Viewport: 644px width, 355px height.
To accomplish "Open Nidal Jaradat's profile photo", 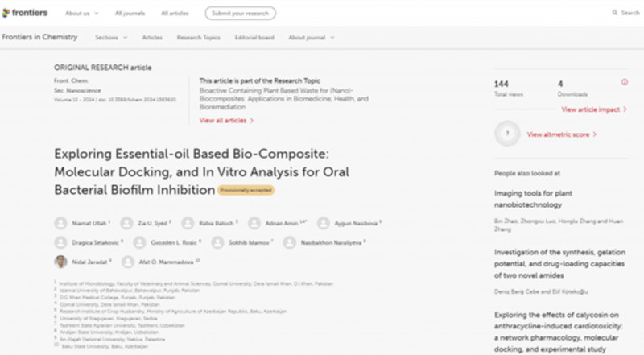I will click(x=60, y=262).
